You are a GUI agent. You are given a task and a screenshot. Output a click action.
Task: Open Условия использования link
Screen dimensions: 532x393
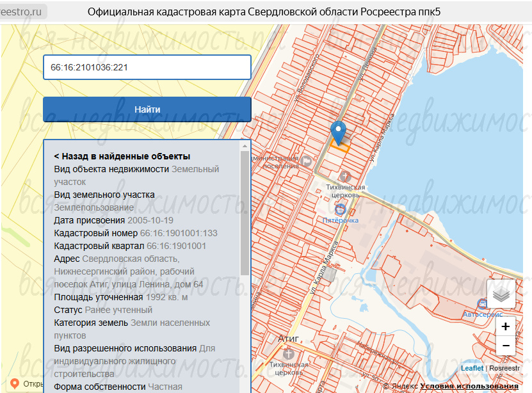pyautogui.click(x=469, y=386)
